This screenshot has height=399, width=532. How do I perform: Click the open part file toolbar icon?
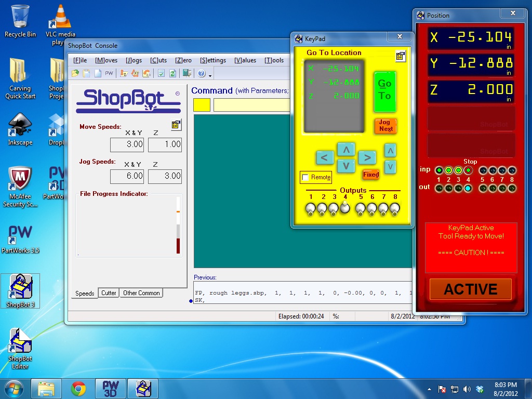75,73
